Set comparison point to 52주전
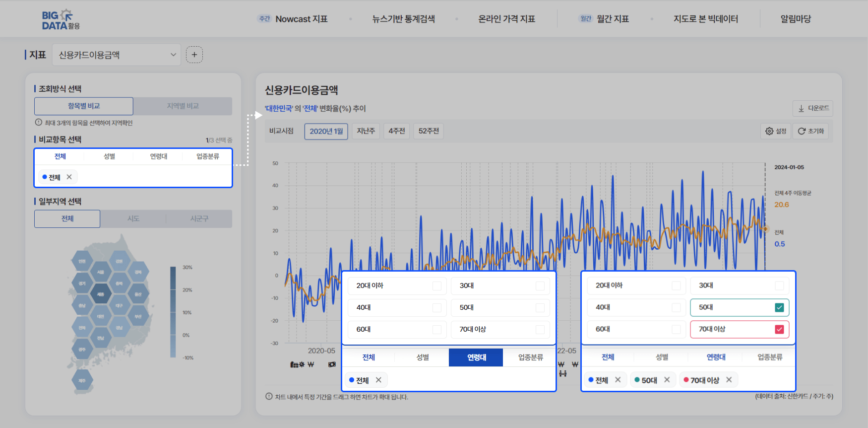The width and height of the screenshot is (868, 428). (x=429, y=131)
